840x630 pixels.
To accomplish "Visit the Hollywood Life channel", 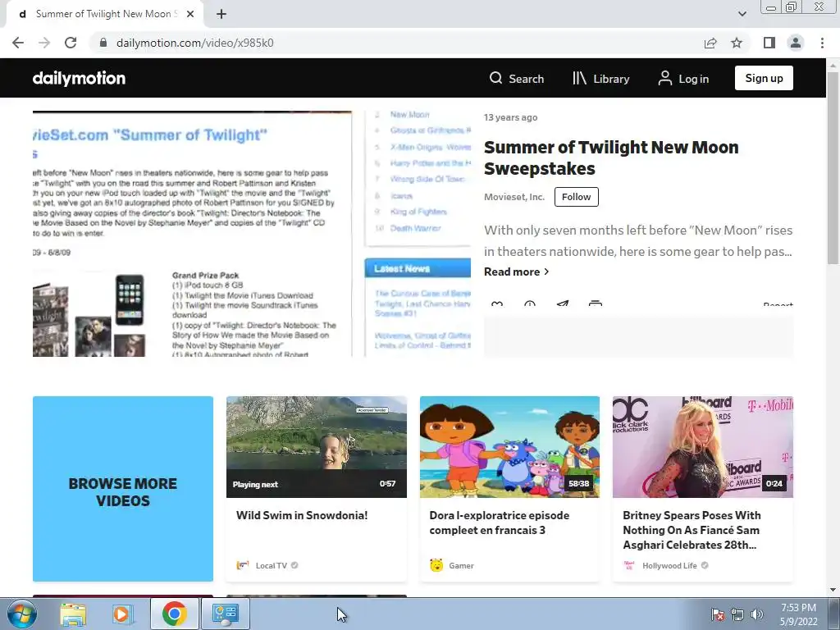I will (669, 566).
